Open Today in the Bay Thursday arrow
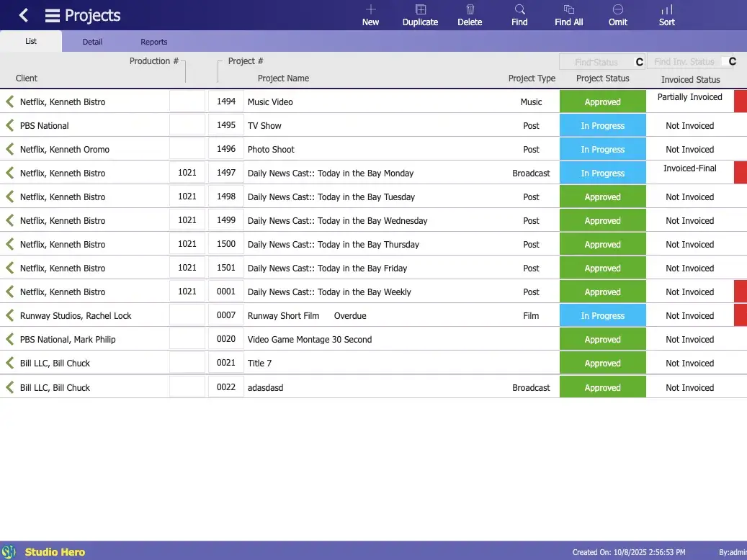The image size is (747, 560). 9,244
